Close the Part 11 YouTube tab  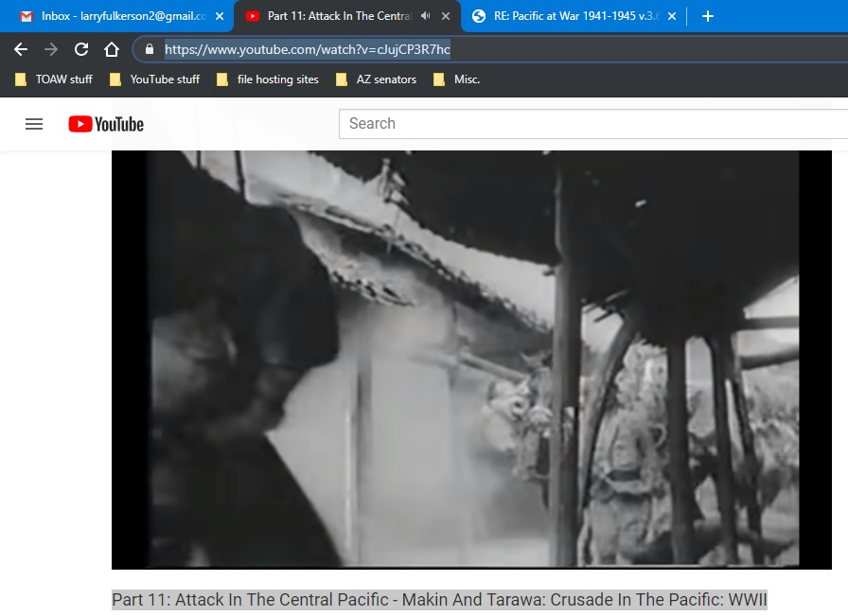[x=446, y=16]
